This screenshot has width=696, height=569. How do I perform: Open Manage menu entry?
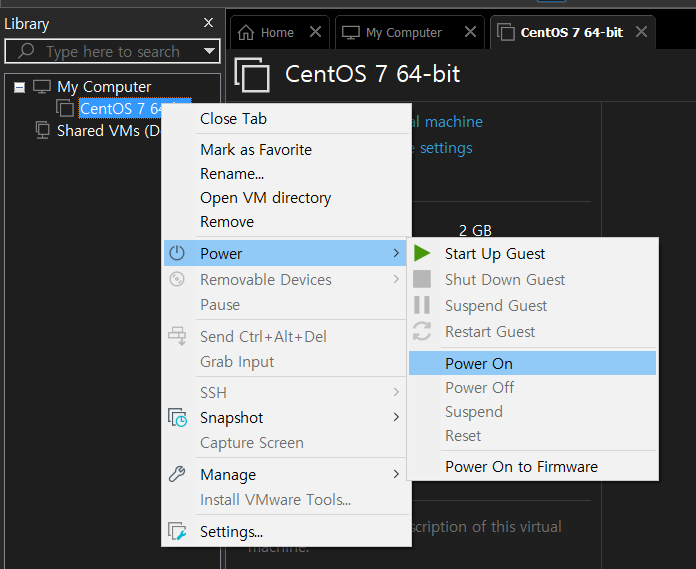tap(286, 474)
